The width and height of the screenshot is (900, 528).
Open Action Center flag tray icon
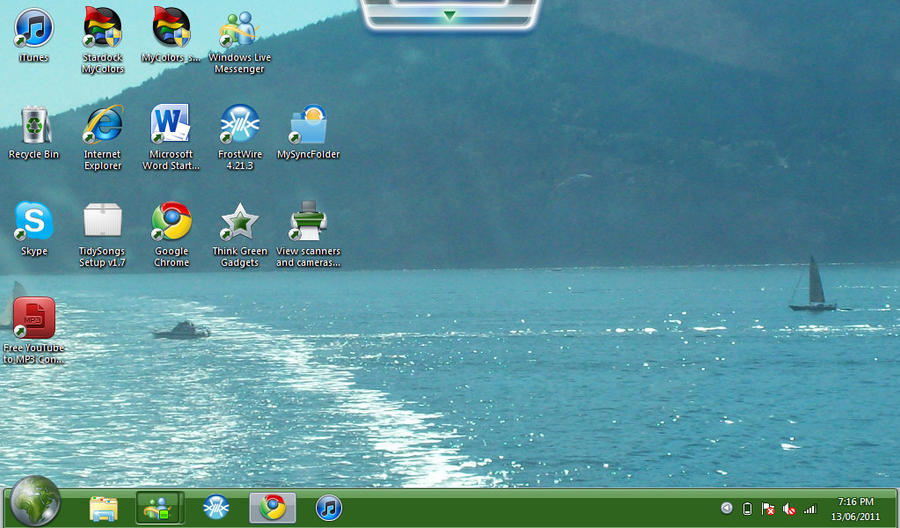[768, 508]
